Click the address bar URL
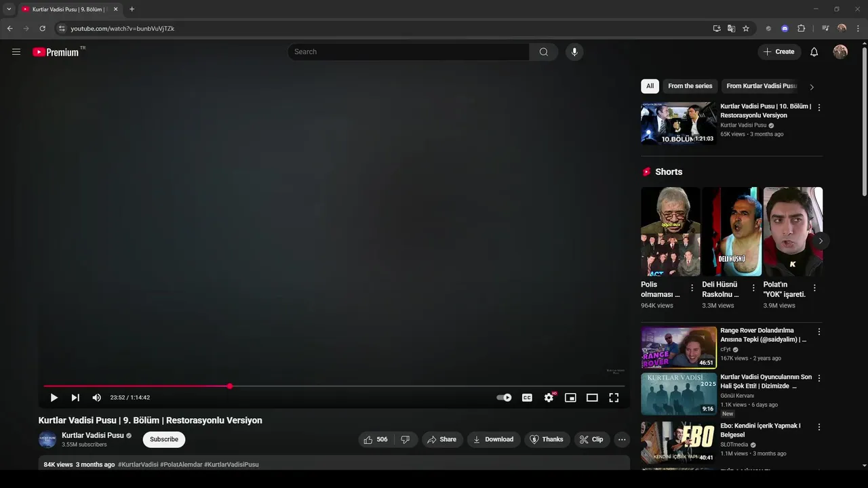This screenshot has height=488, width=868. click(x=123, y=28)
